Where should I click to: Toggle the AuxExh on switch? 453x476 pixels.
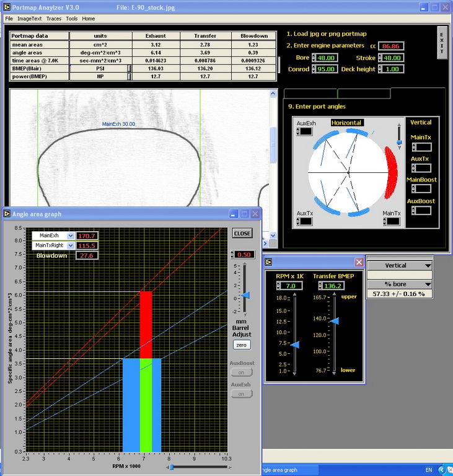241,394
